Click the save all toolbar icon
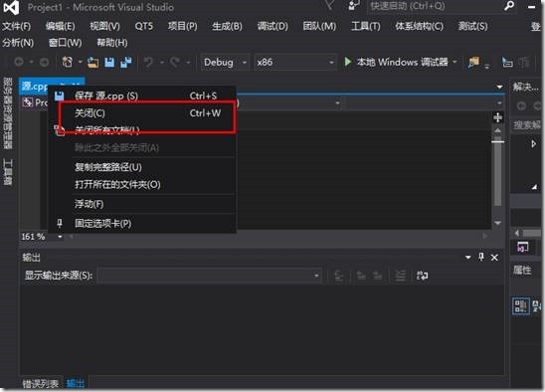This screenshot has width=545, height=392. 126,63
